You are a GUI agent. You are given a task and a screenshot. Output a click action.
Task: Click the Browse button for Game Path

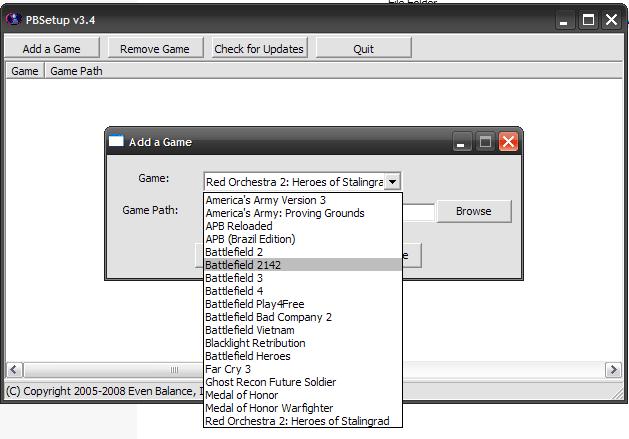474,211
